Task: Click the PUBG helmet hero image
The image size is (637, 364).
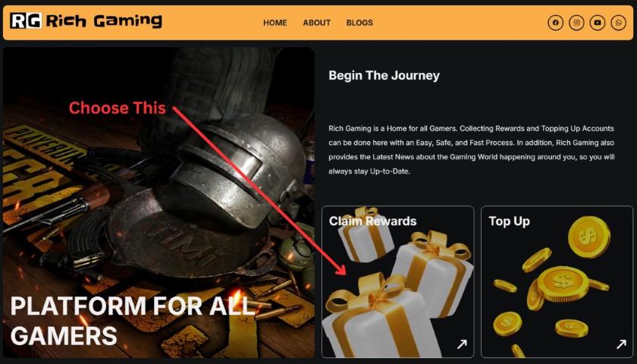Action: [158, 202]
